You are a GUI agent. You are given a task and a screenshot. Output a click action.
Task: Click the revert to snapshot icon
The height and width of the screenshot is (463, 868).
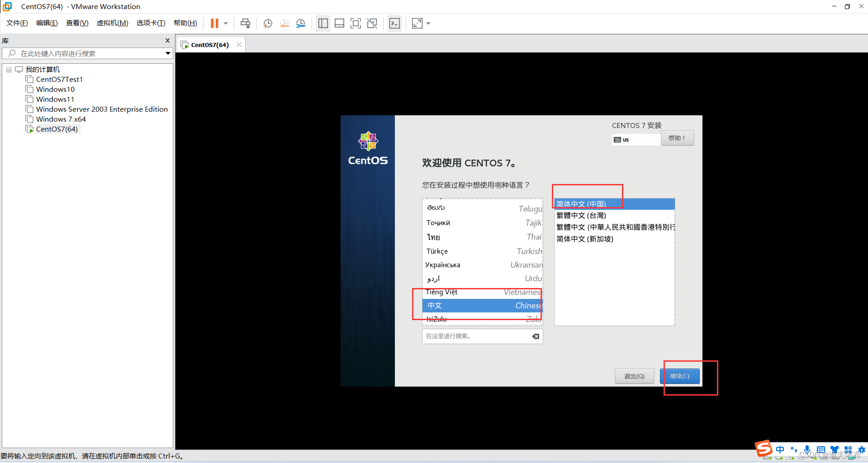[285, 23]
